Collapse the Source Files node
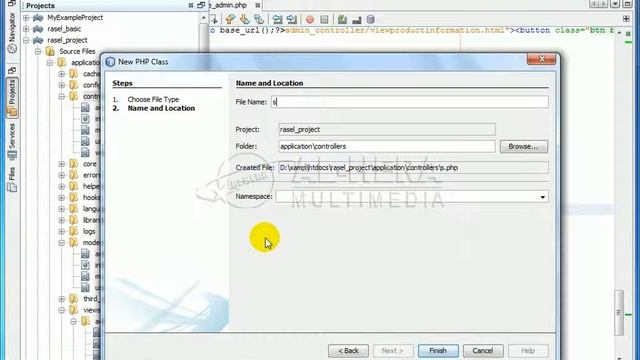This screenshot has height=360, width=640. (38, 51)
